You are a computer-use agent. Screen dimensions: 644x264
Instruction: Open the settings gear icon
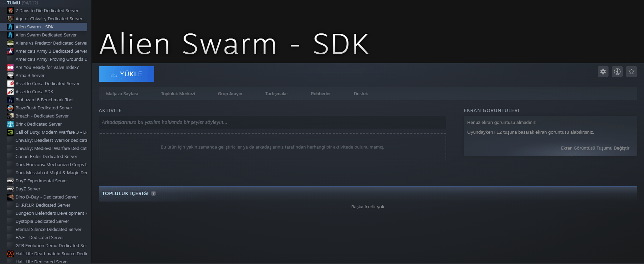pos(603,72)
